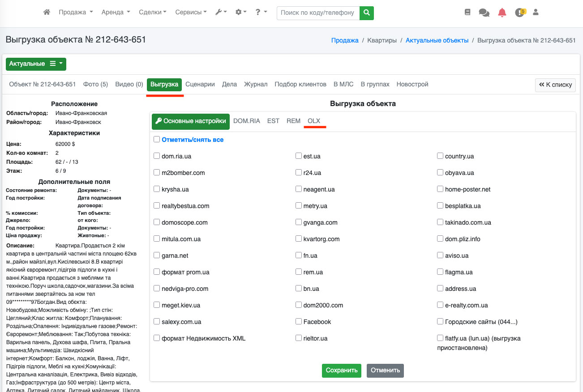Open the Фото (5) tab
Image resolution: width=583 pixels, height=392 pixels.
95,84
